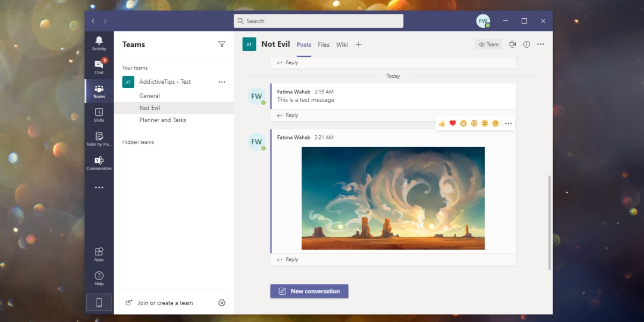Click the mobile app download icon
The height and width of the screenshot is (322, 644).
[x=99, y=303]
